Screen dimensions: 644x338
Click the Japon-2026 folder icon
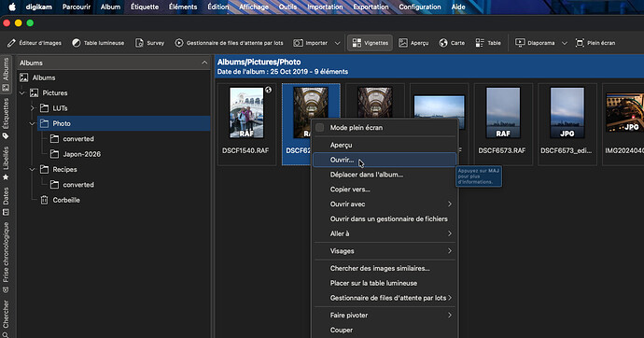pyautogui.click(x=55, y=154)
